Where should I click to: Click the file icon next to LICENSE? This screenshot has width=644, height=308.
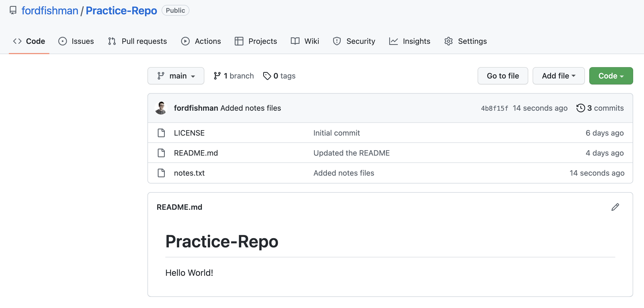click(x=161, y=133)
